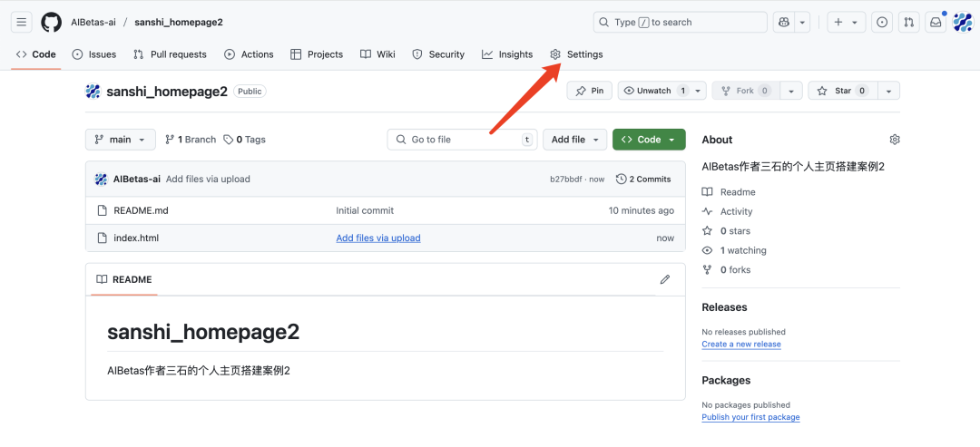
Task: Open the Activity link in About
Action: coord(728,211)
